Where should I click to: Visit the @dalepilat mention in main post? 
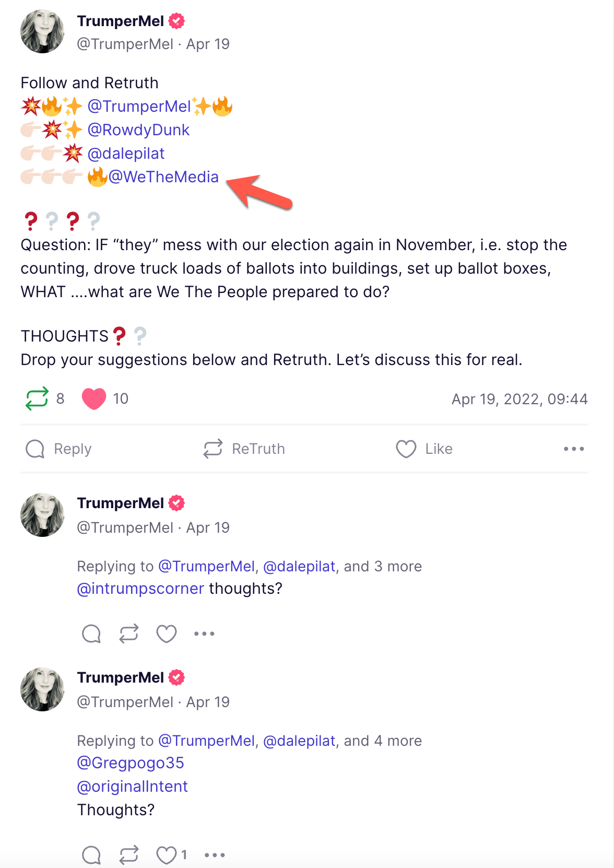click(126, 154)
